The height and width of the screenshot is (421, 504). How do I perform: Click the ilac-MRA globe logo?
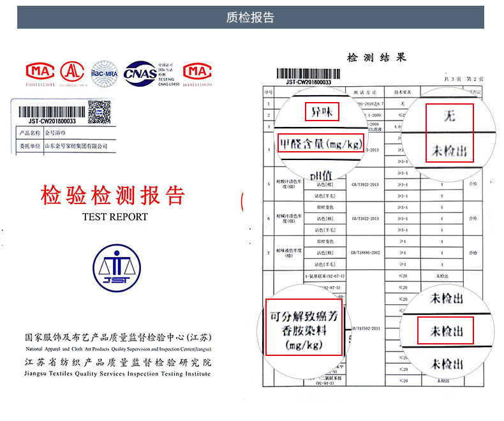click(x=105, y=73)
